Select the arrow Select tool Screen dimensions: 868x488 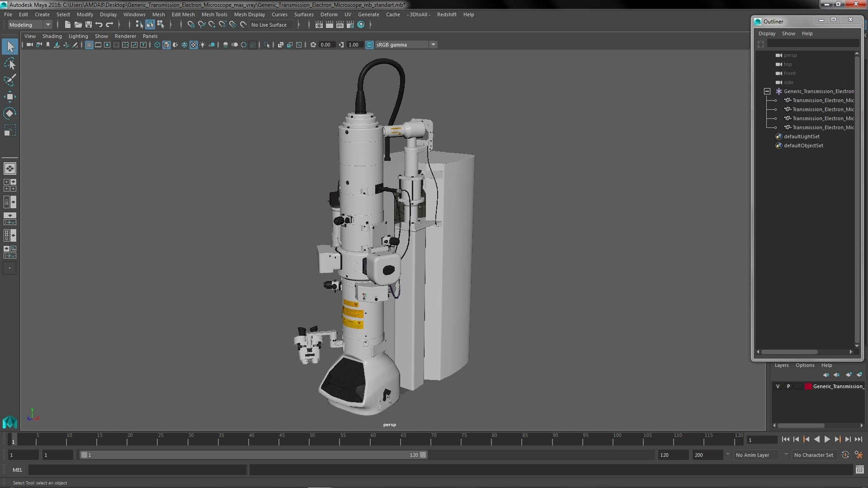[x=10, y=47]
